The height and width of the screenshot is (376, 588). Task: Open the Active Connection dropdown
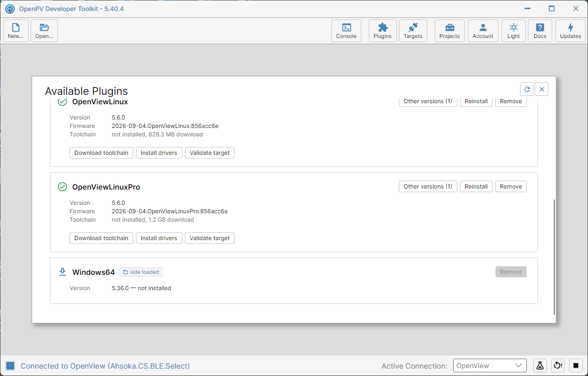pos(490,365)
